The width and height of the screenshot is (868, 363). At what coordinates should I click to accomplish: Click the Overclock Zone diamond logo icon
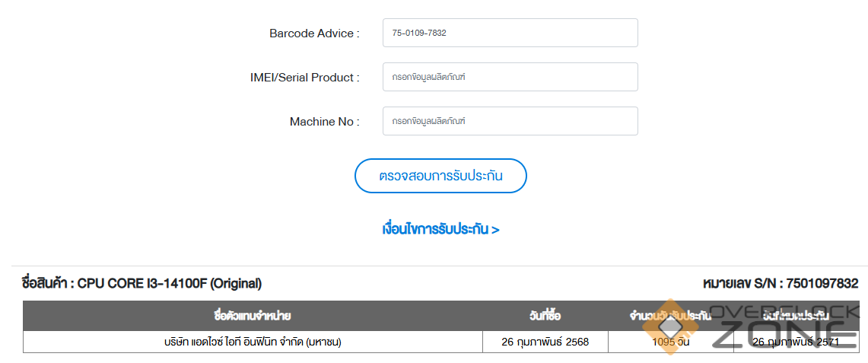(x=671, y=326)
